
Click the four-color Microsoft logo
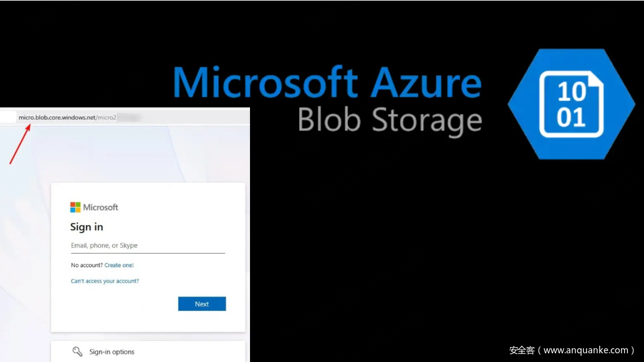[75, 207]
